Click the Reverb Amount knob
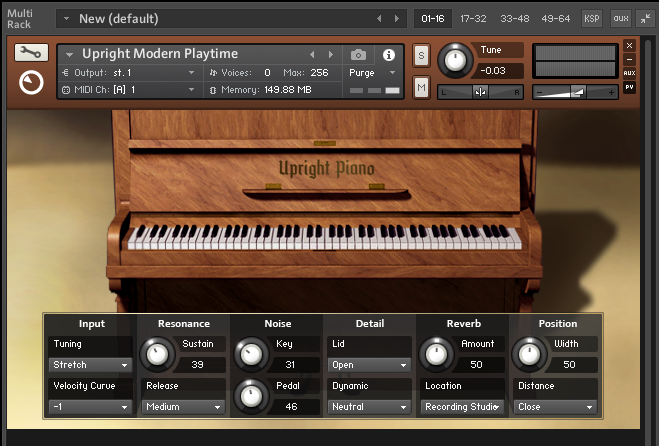The width and height of the screenshot is (659, 446). coord(436,354)
